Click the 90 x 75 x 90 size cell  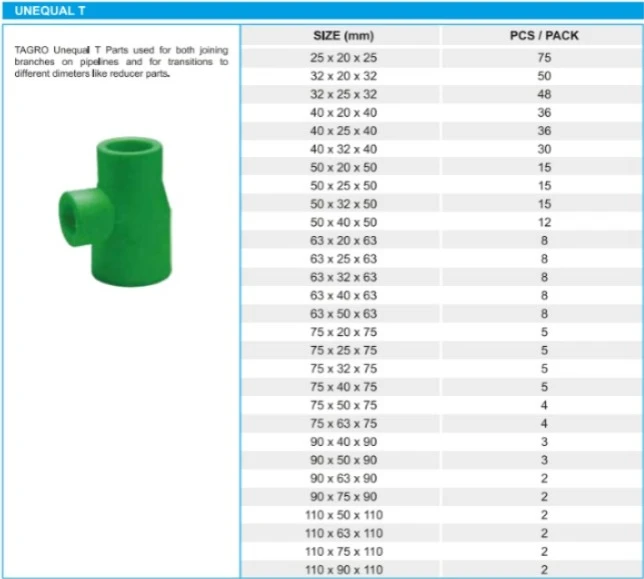[343, 497]
